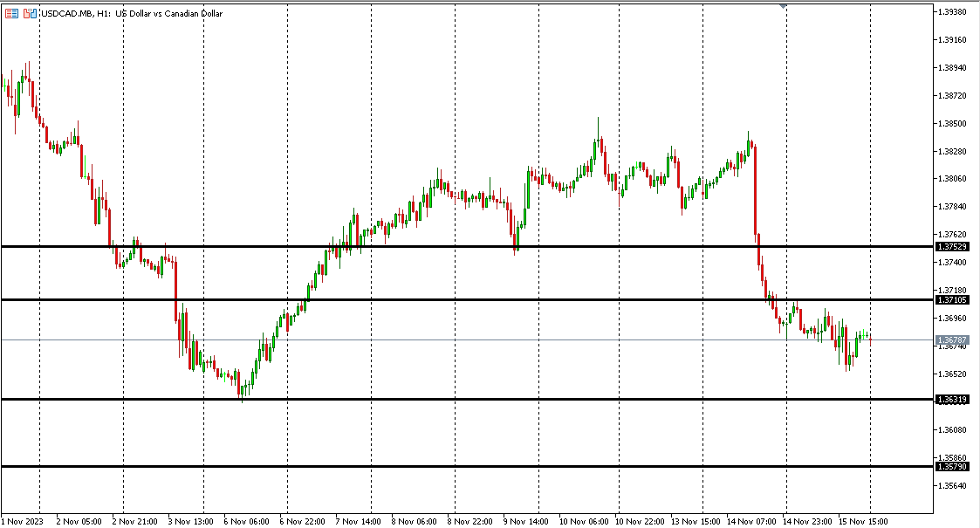
Task: Click time label 2 Nov 05:00
Action: [79, 522]
